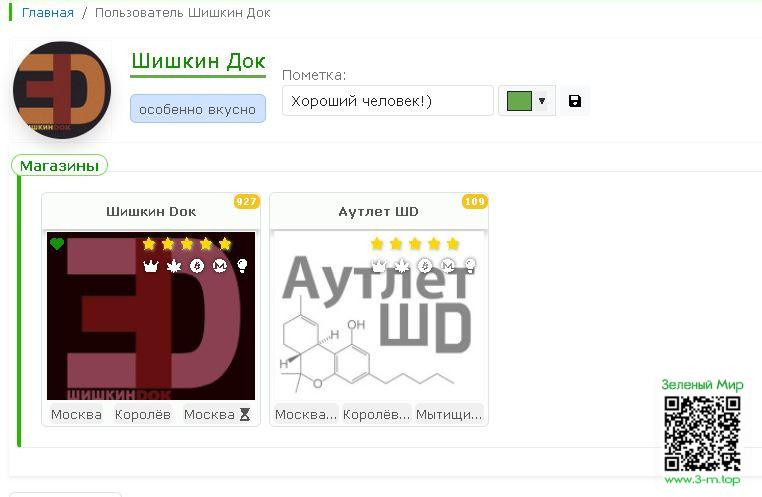Click the Пометка note text field
762x497 pixels.
pyautogui.click(x=388, y=101)
